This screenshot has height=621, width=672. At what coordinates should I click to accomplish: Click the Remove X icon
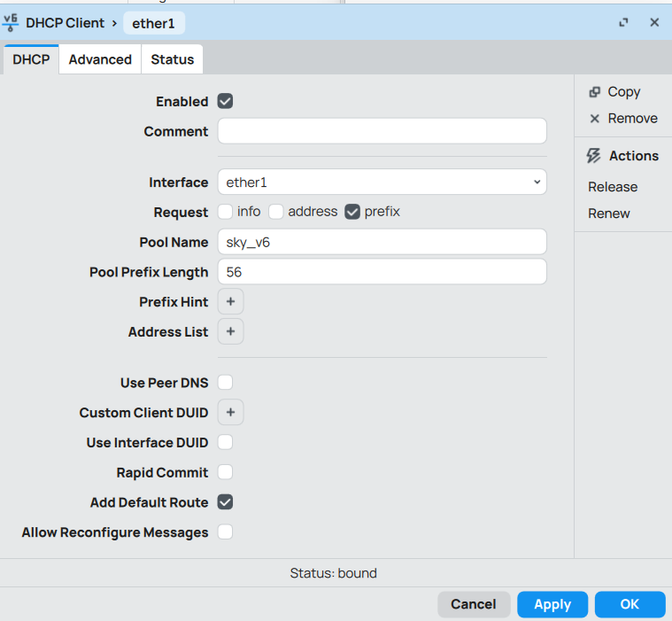[x=594, y=119]
